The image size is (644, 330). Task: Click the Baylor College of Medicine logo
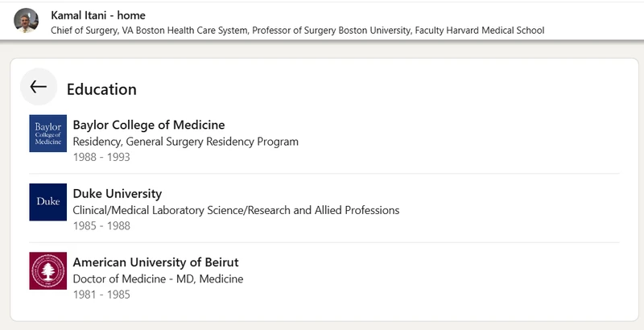click(x=47, y=133)
